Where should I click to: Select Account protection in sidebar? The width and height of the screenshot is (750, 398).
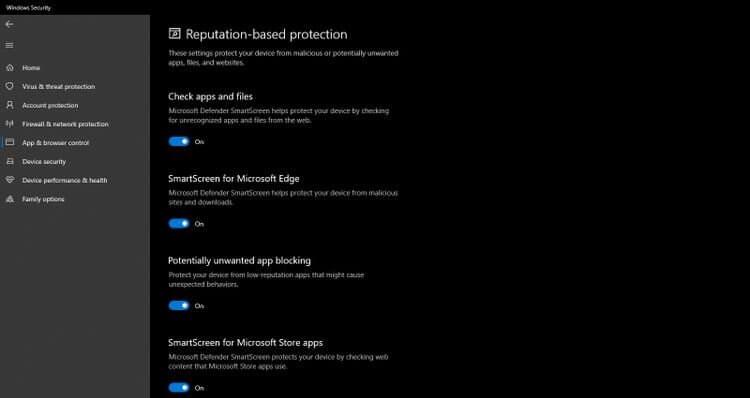(x=50, y=105)
